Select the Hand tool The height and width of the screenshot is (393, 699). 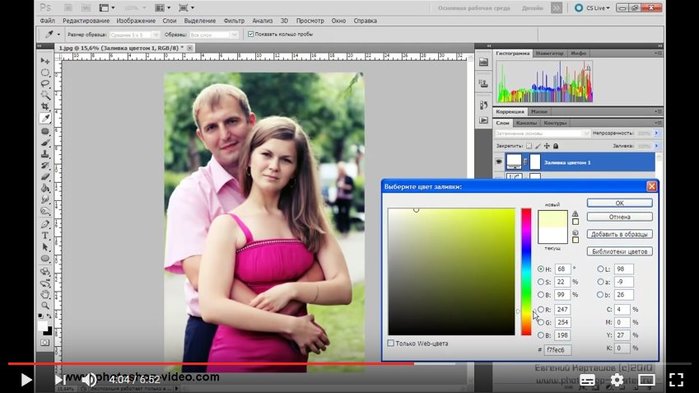[x=45, y=295]
